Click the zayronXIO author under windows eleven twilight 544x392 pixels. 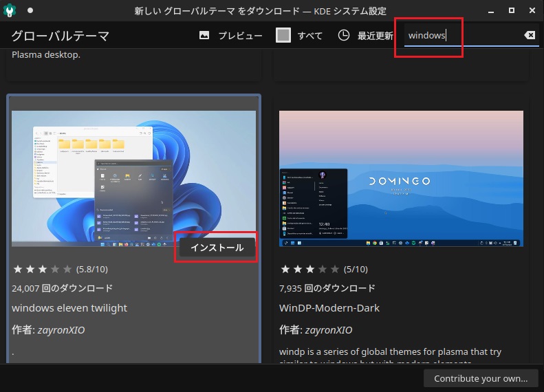(x=61, y=330)
